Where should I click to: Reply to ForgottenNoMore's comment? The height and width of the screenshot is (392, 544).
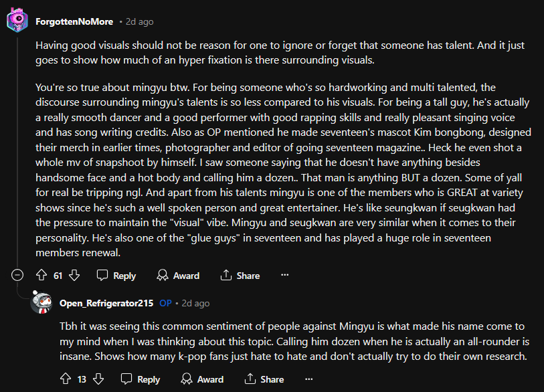point(116,276)
